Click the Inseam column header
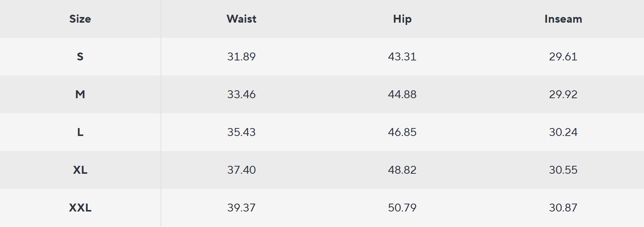The height and width of the screenshot is (227, 644). coord(563,19)
